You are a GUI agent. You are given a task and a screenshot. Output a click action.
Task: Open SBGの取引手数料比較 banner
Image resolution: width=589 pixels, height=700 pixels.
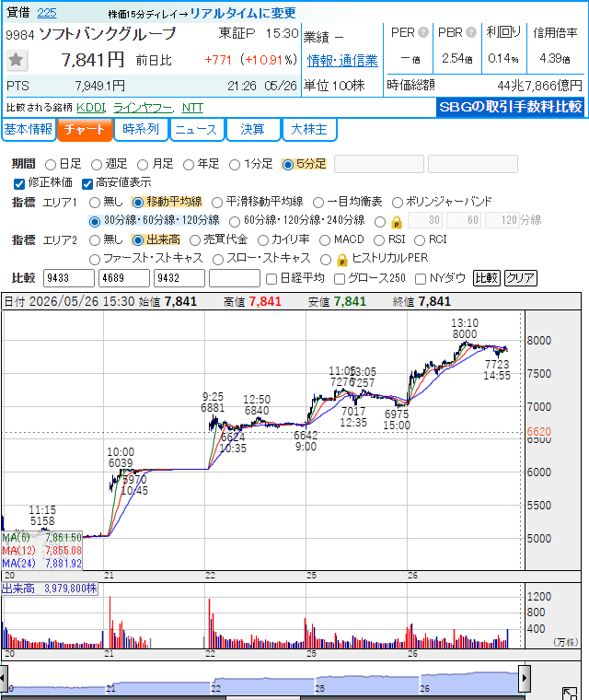(x=511, y=107)
